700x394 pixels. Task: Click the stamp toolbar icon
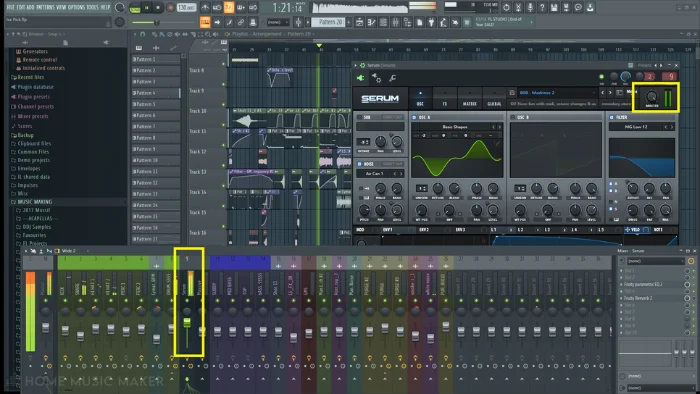click(x=253, y=22)
